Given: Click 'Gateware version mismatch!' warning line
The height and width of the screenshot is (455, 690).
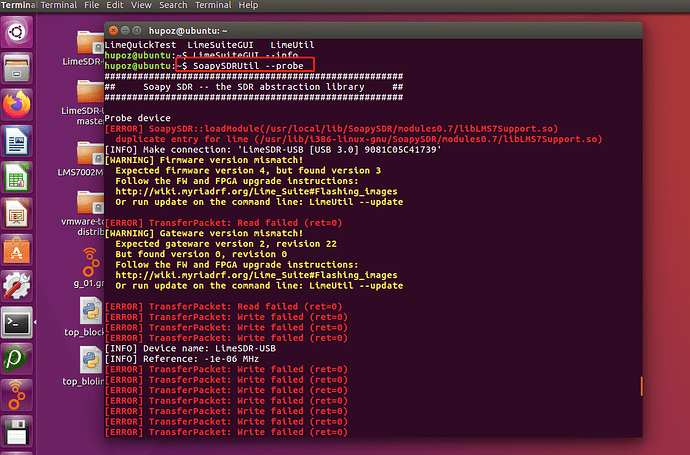Looking at the screenshot, I should click(x=204, y=233).
